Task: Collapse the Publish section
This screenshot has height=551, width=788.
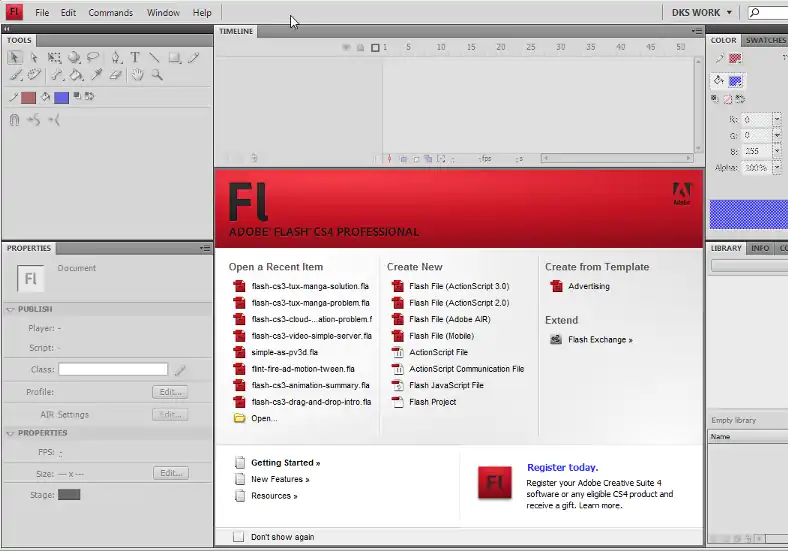Action: point(11,310)
